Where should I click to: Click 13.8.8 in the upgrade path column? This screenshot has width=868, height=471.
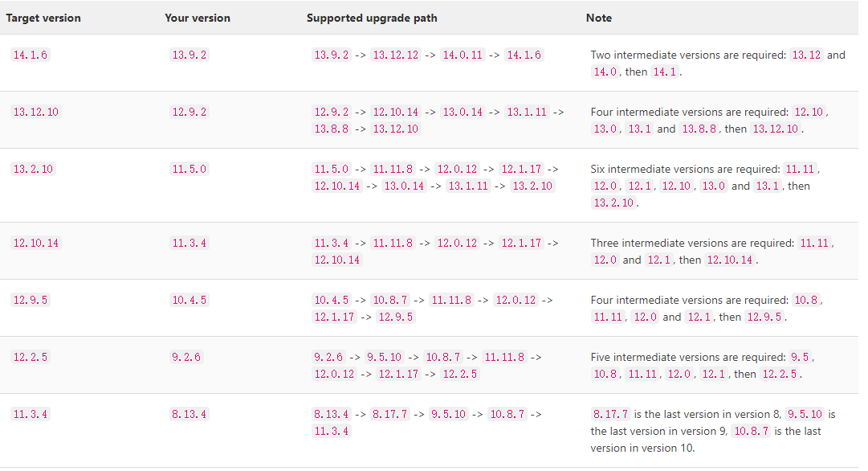tap(332, 129)
